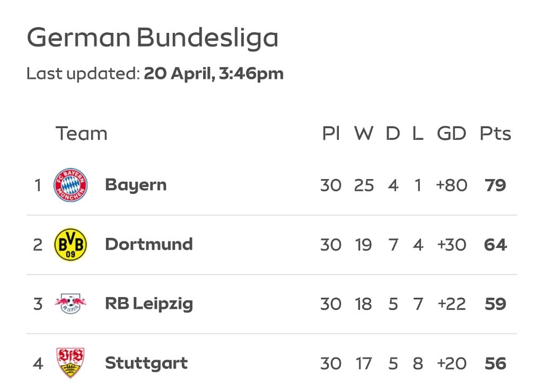Click Stuttgart's 56 points value

tap(495, 363)
